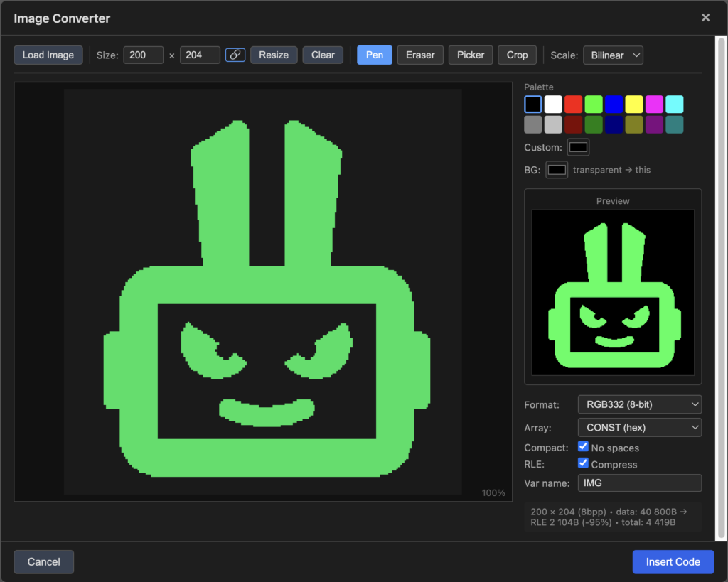Select the Eraser tool
Image resolution: width=728 pixels, height=582 pixels.
420,55
